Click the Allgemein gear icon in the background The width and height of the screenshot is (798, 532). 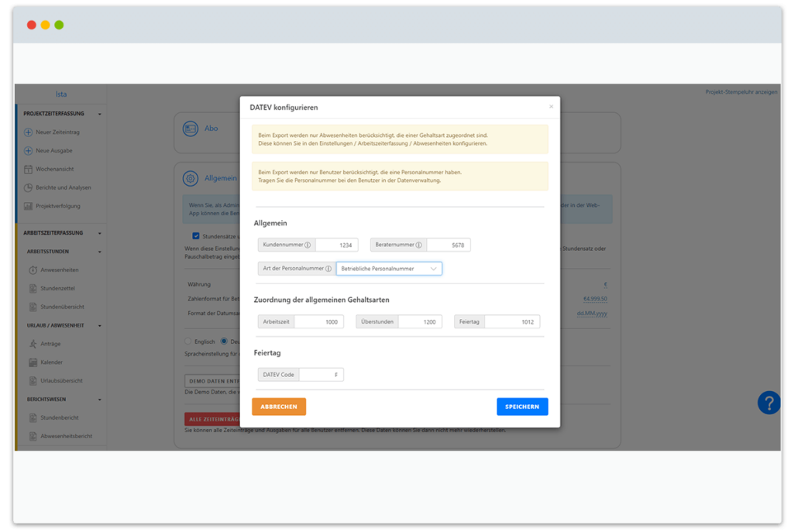191,179
